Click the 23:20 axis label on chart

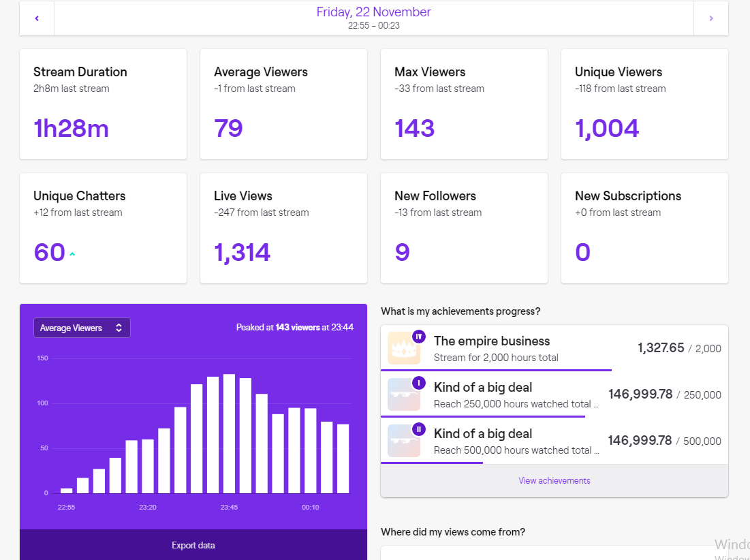pos(148,507)
